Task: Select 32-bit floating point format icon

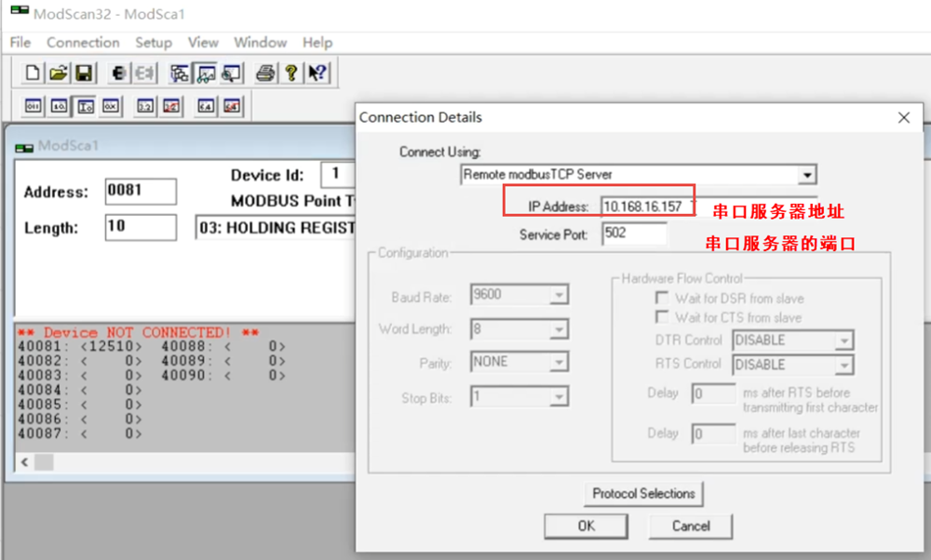Action: point(145,106)
